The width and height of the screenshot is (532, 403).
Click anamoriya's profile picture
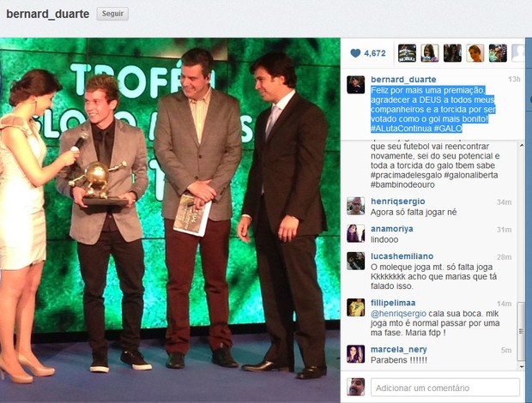pos(356,233)
